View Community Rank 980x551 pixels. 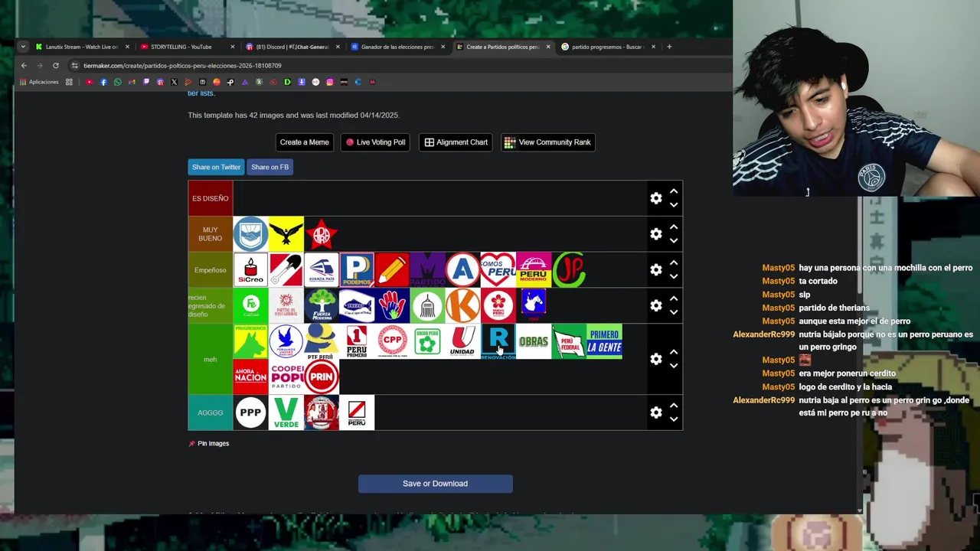point(547,142)
